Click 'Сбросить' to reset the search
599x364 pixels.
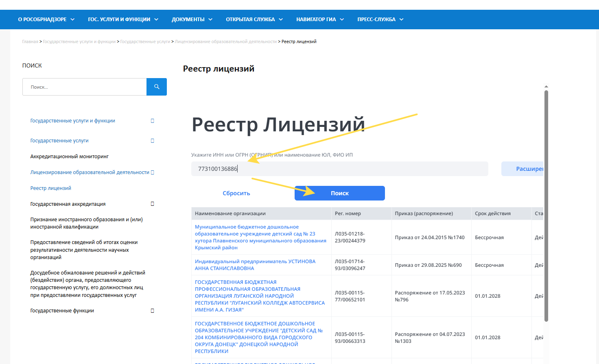[x=236, y=193]
